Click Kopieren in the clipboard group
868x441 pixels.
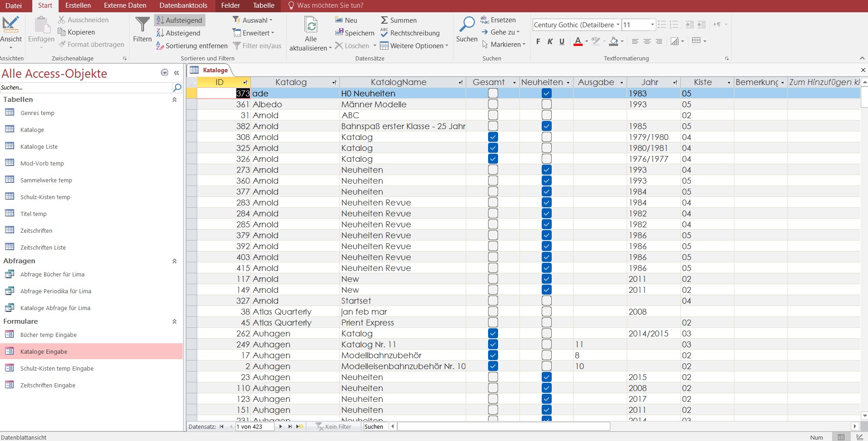click(x=76, y=32)
